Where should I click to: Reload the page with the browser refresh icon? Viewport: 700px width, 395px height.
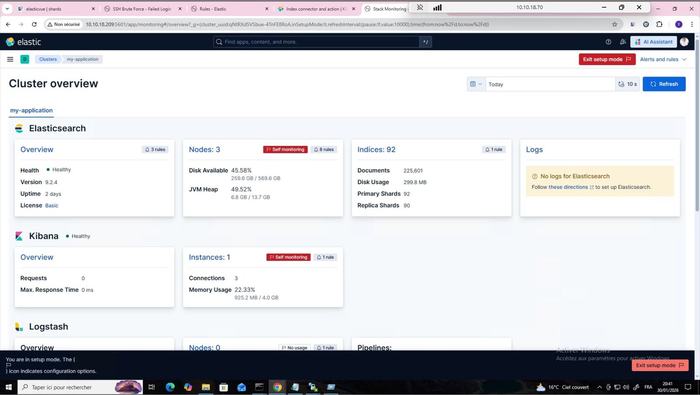point(34,25)
